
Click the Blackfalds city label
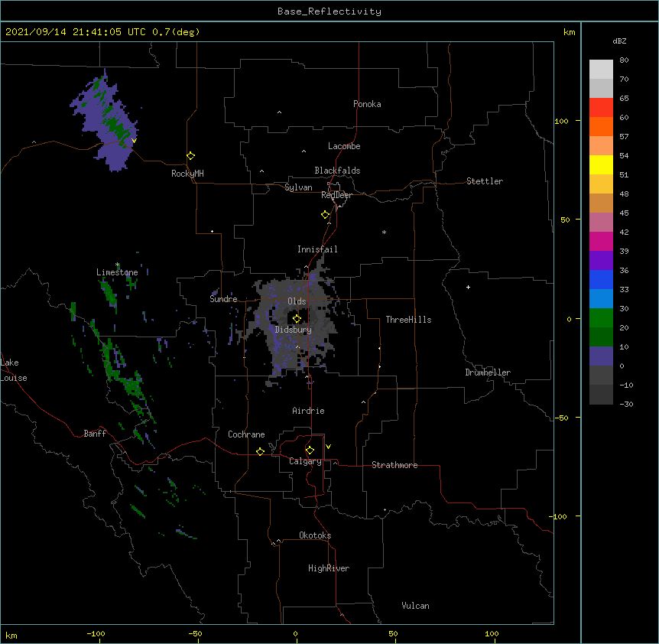tap(337, 171)
